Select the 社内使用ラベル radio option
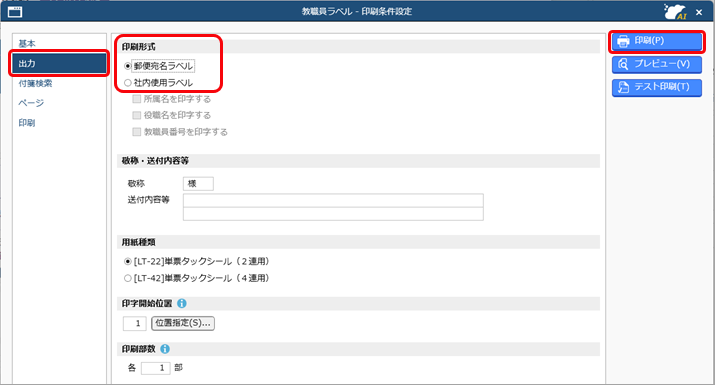 click(x=128, y=83)
